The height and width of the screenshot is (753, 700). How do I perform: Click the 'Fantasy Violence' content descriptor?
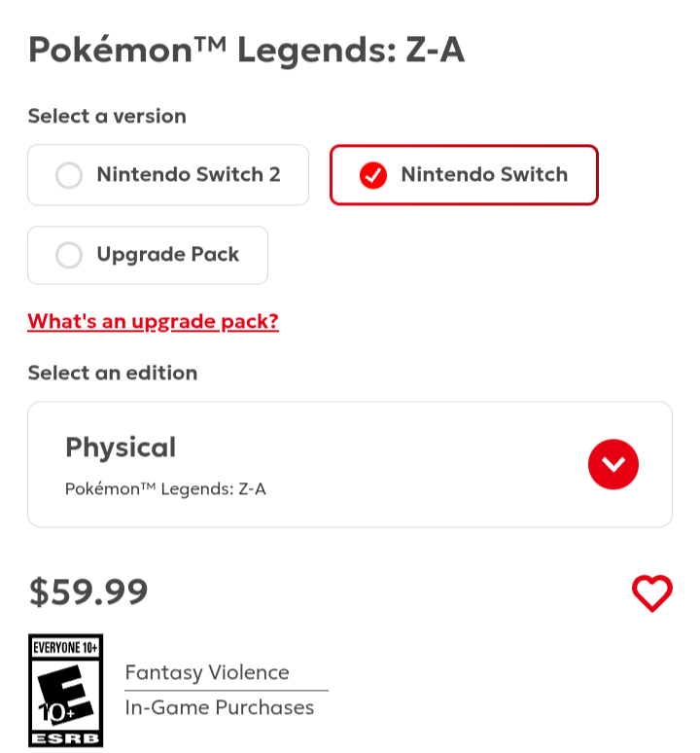207,672
